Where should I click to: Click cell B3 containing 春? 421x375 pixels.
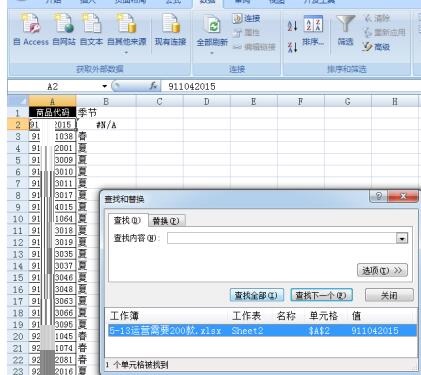[x=106, y=136]
